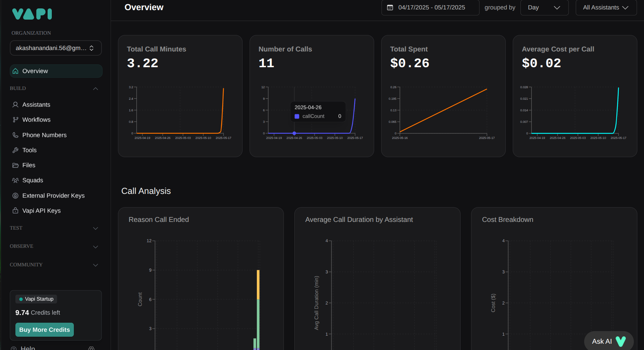The image size is (644, 350).
Task: Open the All Assistants filter dropdown
Action: click(606, 8)
